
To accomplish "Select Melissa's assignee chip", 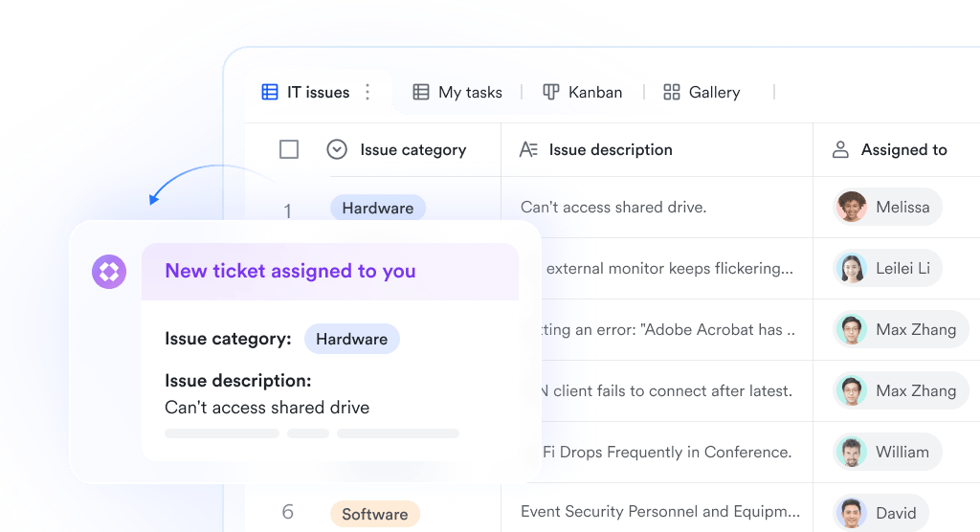I will pyautogui.click(x=887, y=207).
